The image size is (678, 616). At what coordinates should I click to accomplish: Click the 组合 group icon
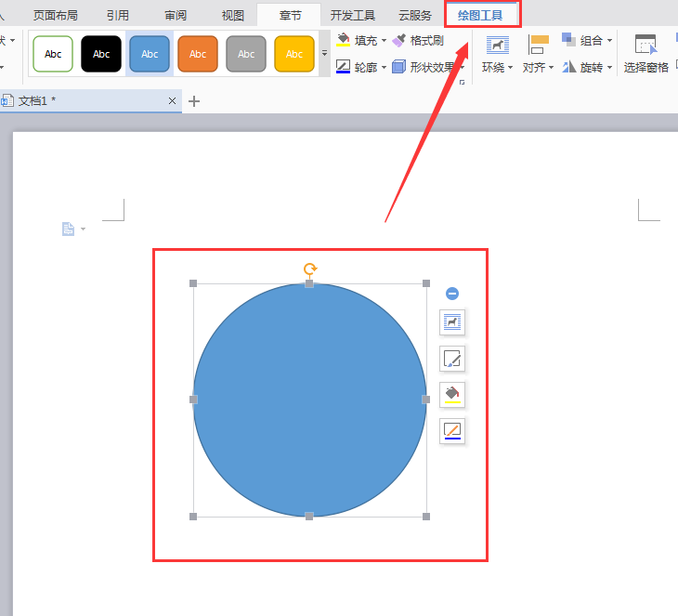(x=568, y=40)
